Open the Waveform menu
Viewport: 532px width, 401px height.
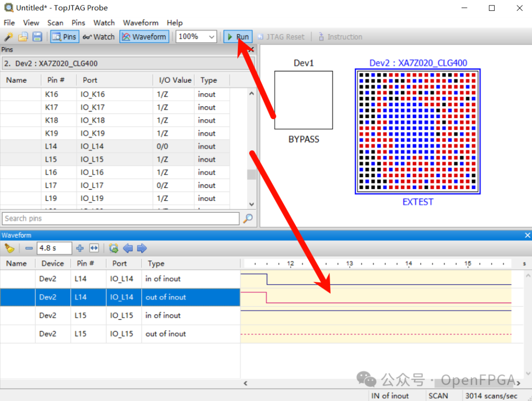click(140, 23)
